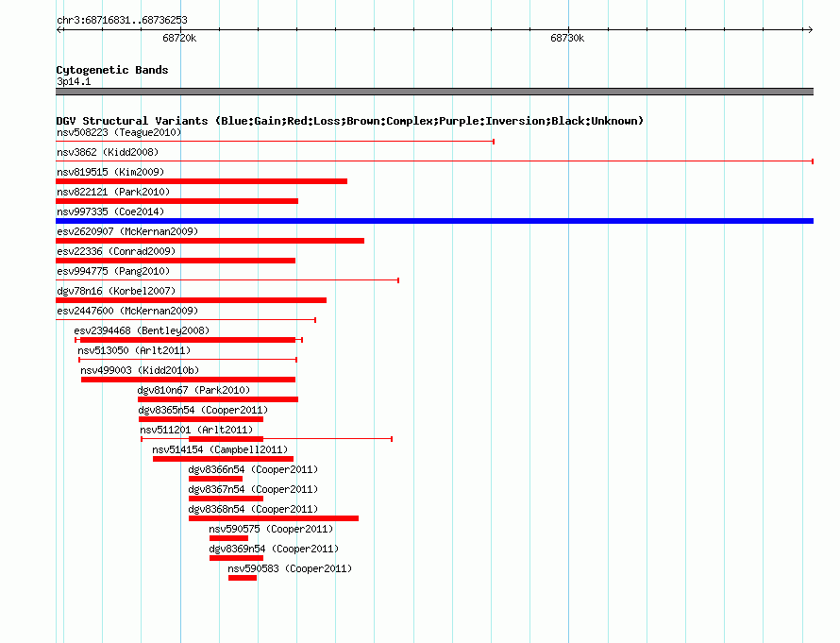The image size is (840, 643).
Task: Click the thin red line for nsv513050
Action: 188,360
